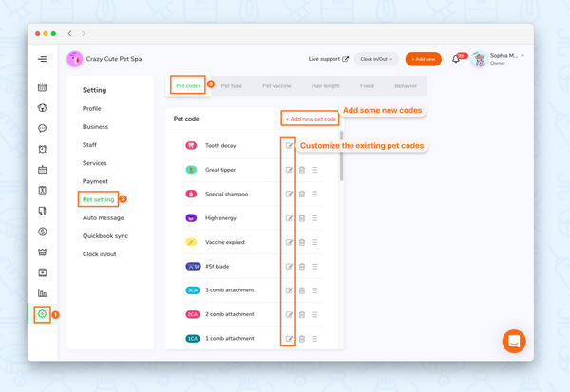Switch to the Hair length tab
This screenshot has width=570, height=392.
click(324, 86)
